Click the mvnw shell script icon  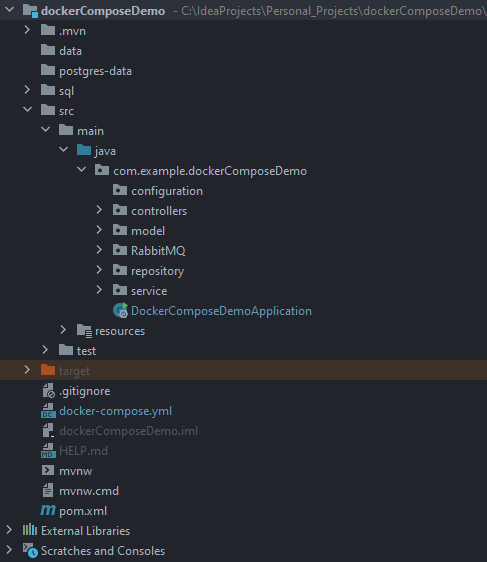(x=48, y=470)
